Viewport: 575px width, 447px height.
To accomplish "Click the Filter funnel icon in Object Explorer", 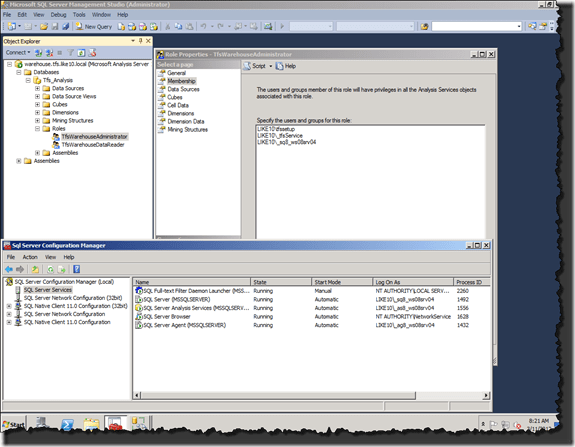I will [70, 53].
